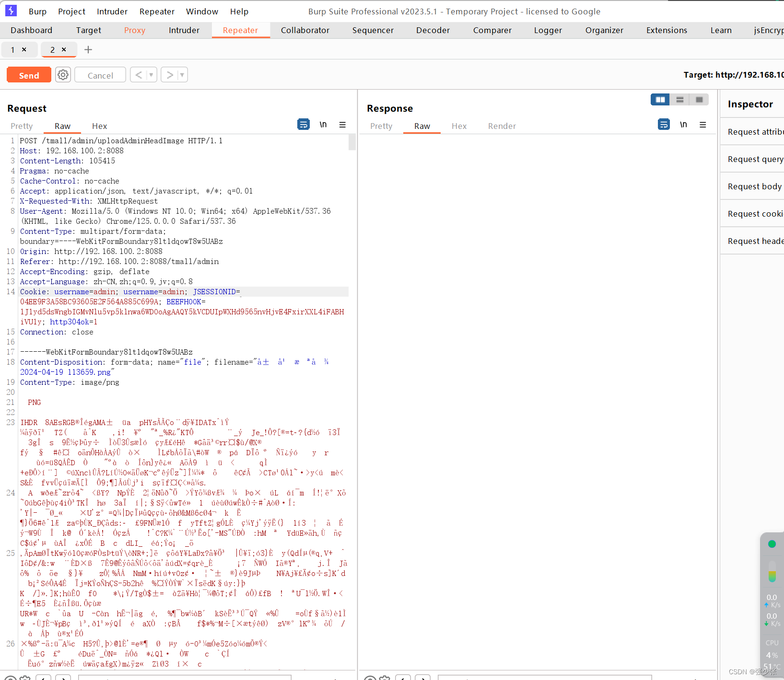Open the send options gear icon
Viewport: 784px width, 680px height.
tap(63, 75)
